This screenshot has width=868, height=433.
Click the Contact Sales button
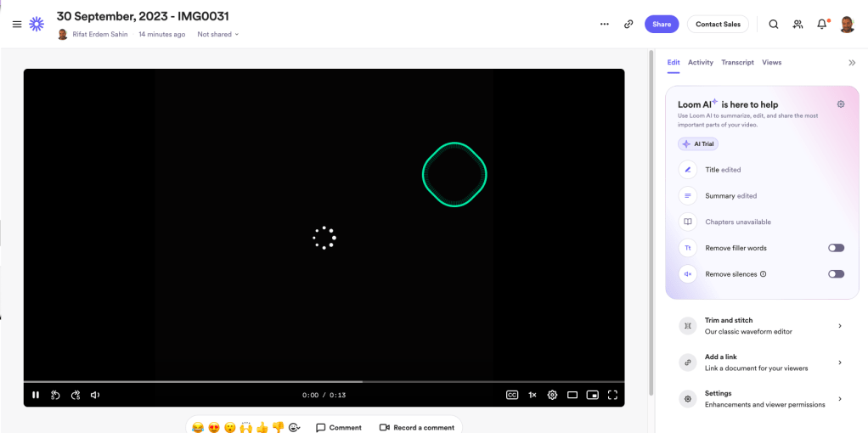coord(718,25)
